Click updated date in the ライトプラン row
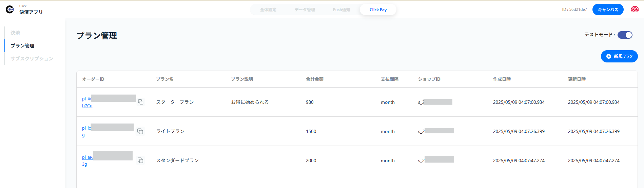 594,131
